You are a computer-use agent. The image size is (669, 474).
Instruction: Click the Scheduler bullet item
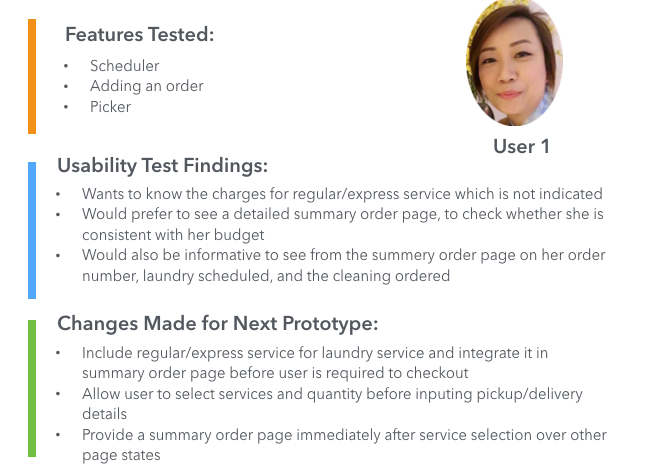[124, 66]
